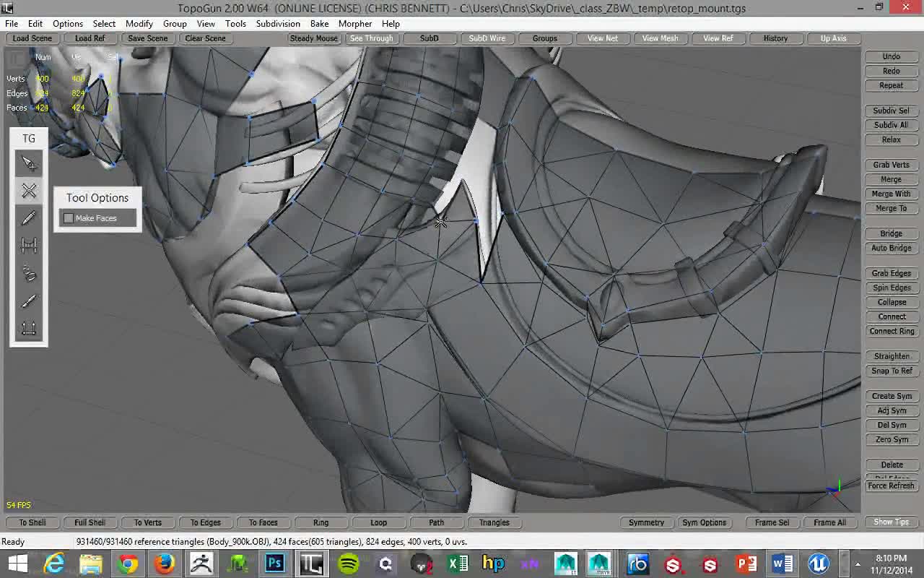Open Maya from taskbar

[x=600, y=564]
